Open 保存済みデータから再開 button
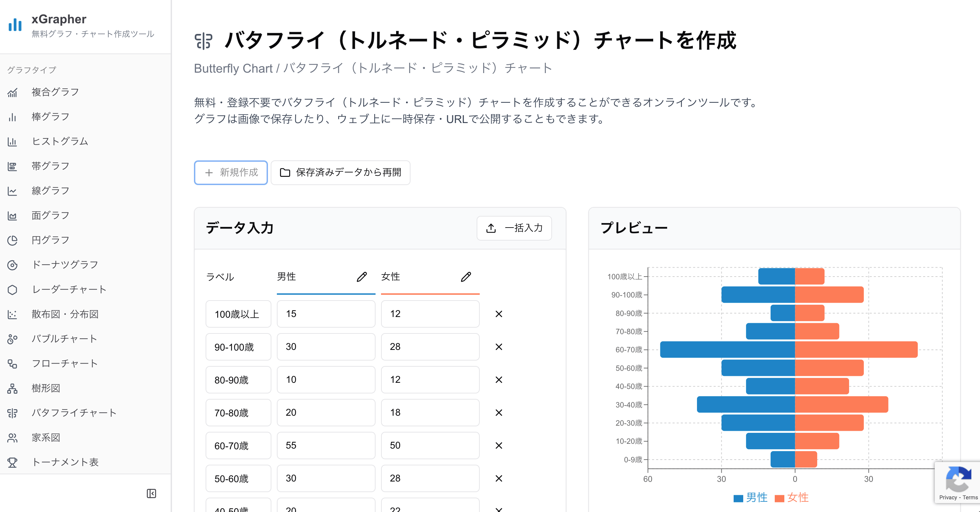 click(x=340, y=173)
